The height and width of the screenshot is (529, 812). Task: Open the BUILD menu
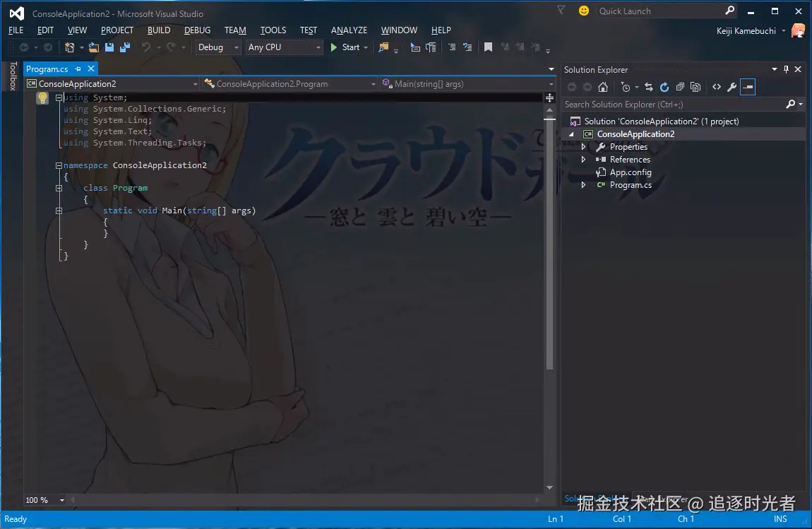click(x=158, y=30)
